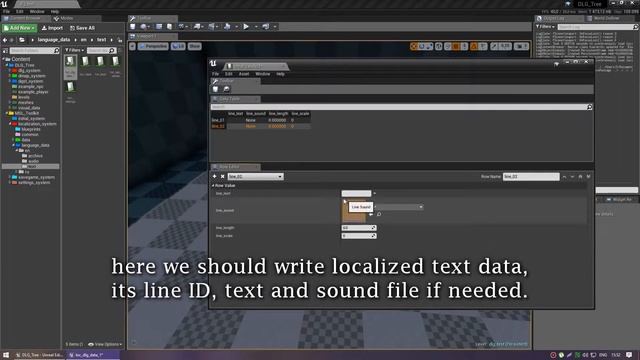Open the row selection dropdown in the Row Editor

click(x=255, y=177)
